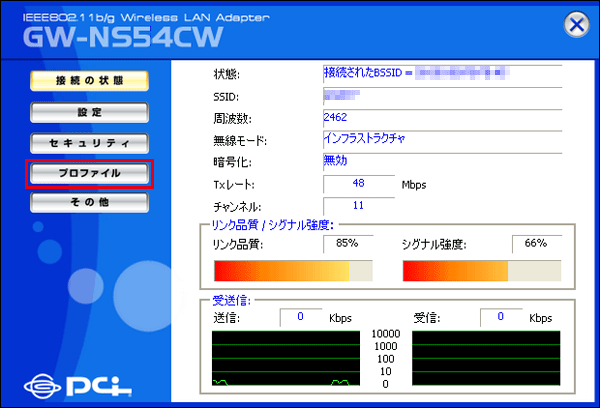Open the セキュリティ settings
The height and width of the screenshot is (408, 600).
click(89, 143)
